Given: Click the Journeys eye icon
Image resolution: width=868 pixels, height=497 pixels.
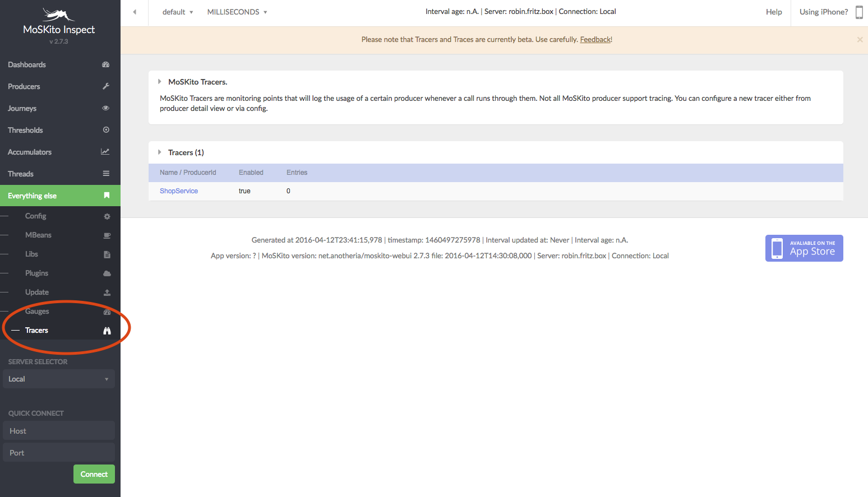Looking at the screenshot, I should [105, 108].
